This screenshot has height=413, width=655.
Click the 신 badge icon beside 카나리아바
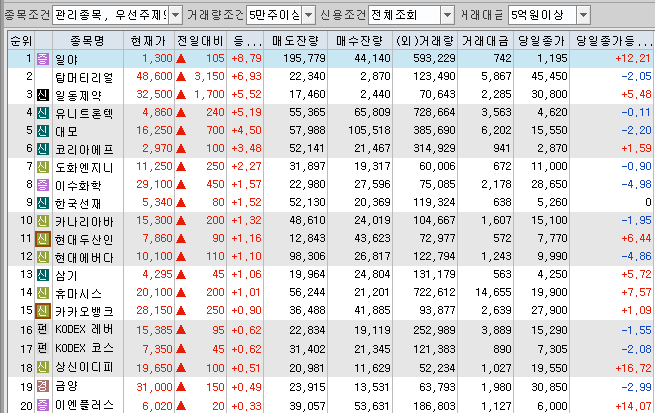(x=43, y=220)
